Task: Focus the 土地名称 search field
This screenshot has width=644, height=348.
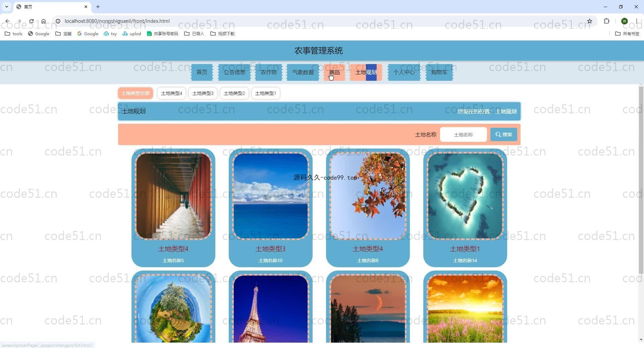Action: 463,134
